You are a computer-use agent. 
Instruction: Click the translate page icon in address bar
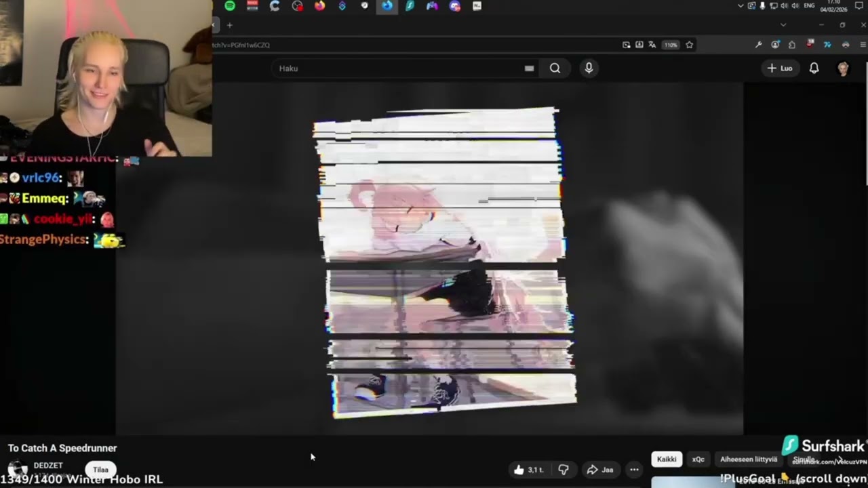coord(652,45)
